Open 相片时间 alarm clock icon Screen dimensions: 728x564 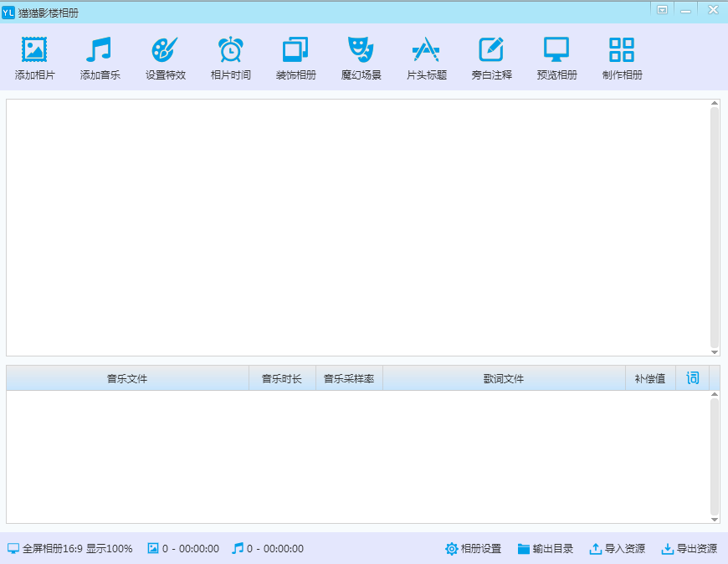231,49
